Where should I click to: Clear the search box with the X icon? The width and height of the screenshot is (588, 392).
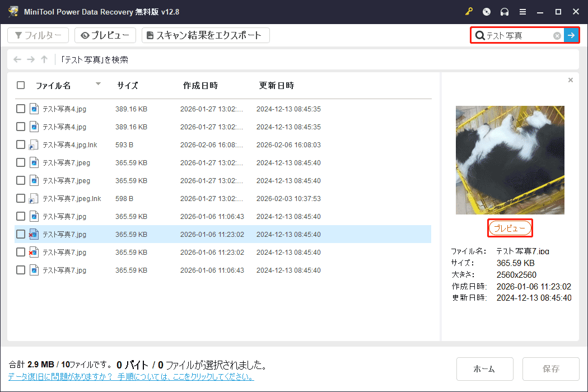pos(557,35)
